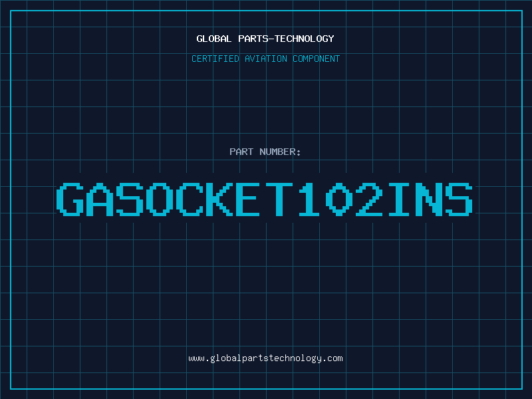Click the GLOBAL PARTS-TECHNOLOGY heading
The height and width of the screenshot is (399, 532).
[x=265, y=39]
